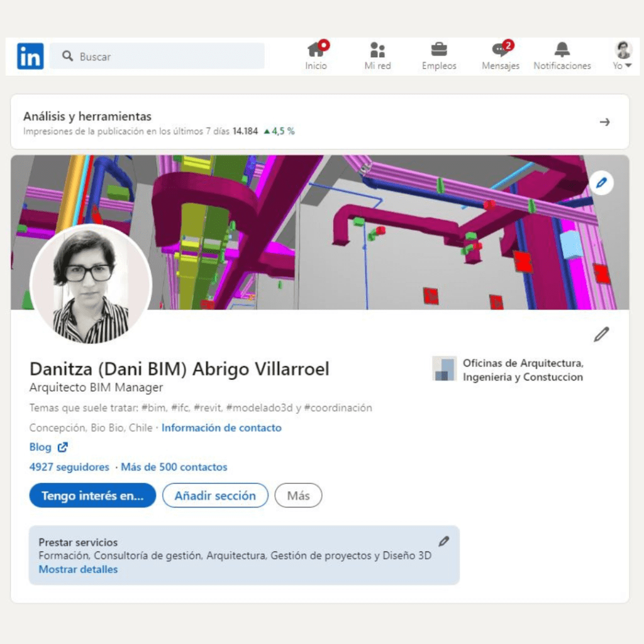
Task: Click the arrow in Análisis y herramientas
Action: click(604, 123)
